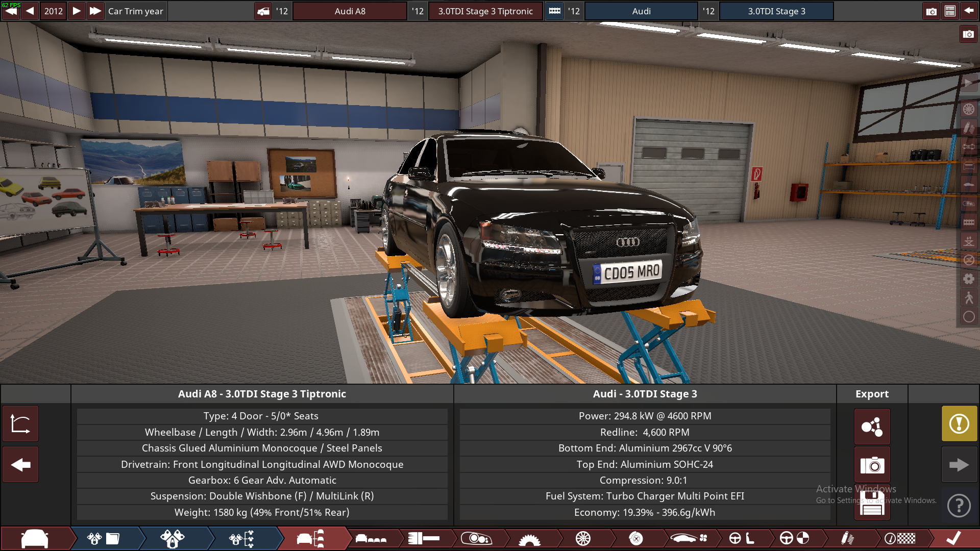Viewport: 980px width, 551px height.
Task: Skip to the last trim year
Action: point(95,11)
